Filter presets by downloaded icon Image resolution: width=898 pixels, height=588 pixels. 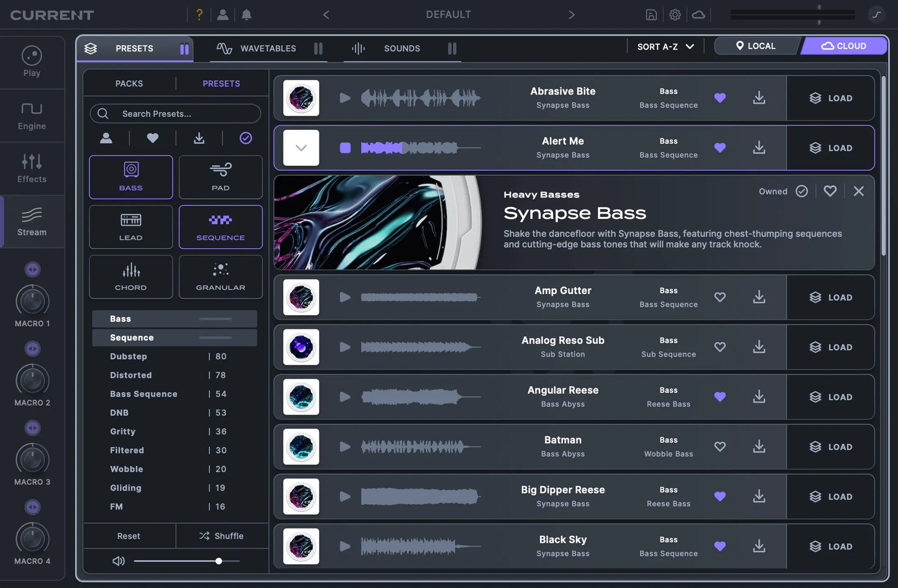tap(199, 138)
